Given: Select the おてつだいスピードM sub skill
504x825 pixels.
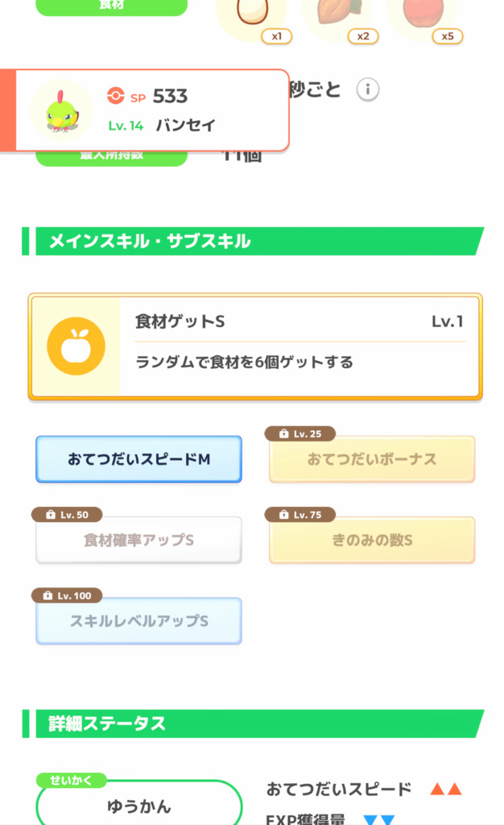Looking at the screenshot, I should 138,459.
